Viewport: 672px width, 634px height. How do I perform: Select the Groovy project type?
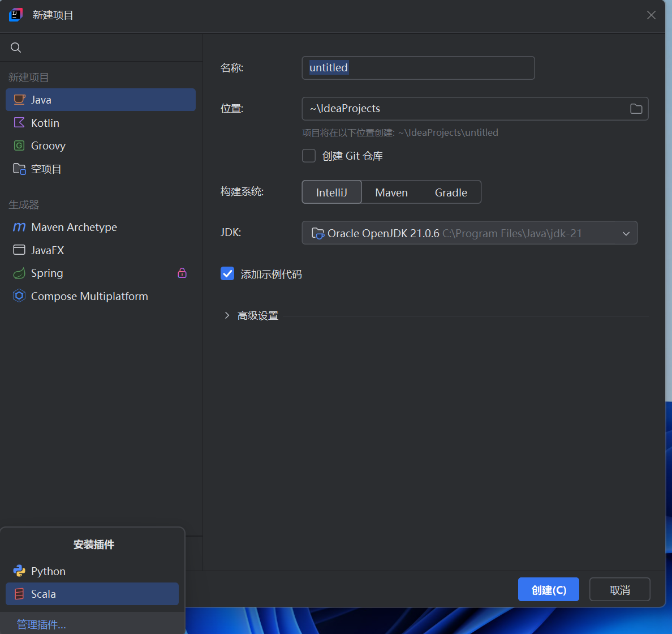(x=101, y=146)
